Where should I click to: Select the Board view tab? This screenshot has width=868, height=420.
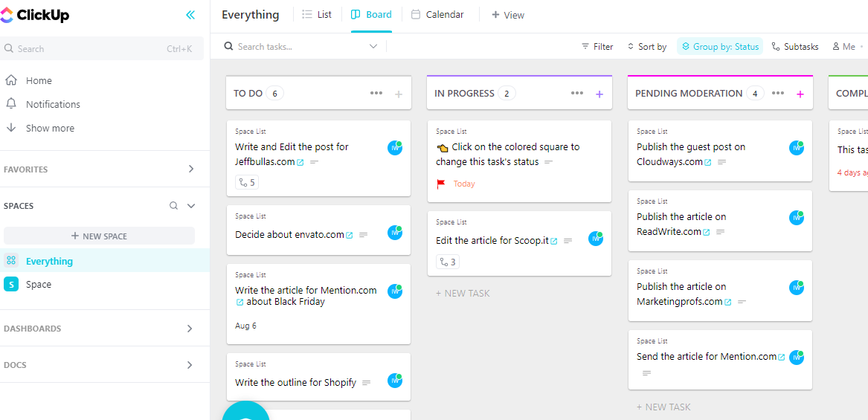[x=371, y=15]
